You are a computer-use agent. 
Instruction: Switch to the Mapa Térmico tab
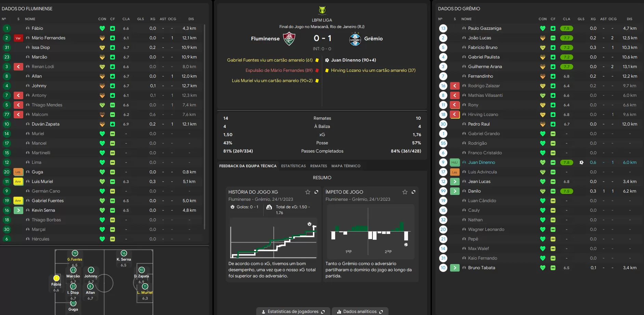[346, 166]
